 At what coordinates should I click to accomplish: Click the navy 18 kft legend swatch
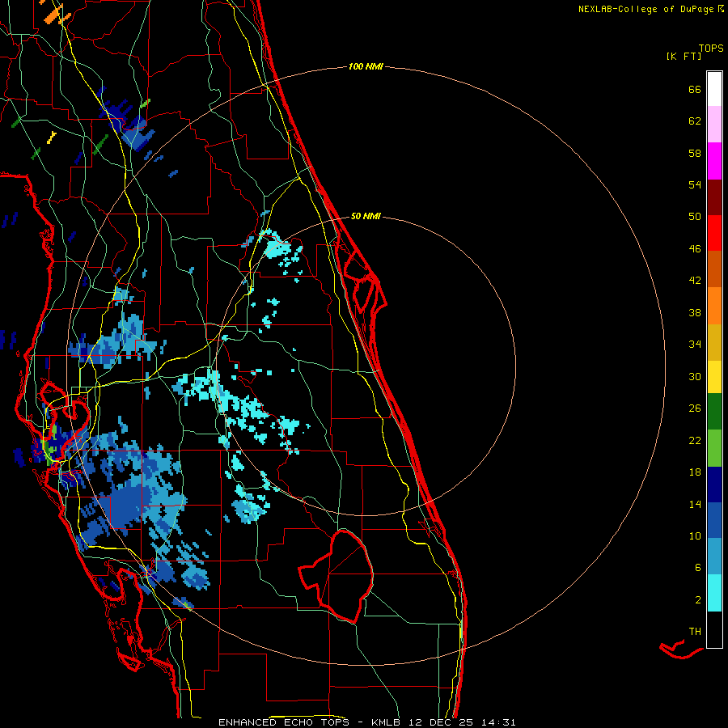tap(714, 485)
